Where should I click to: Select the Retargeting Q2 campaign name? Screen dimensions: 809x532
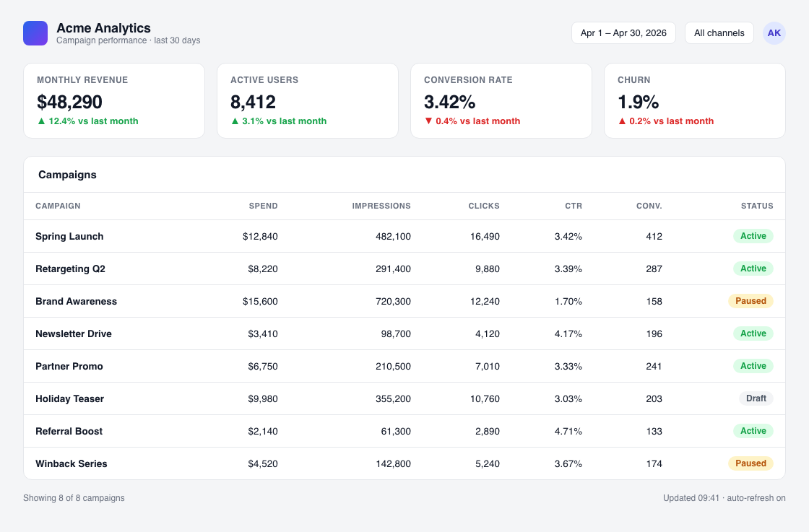[x=70, y=269]
